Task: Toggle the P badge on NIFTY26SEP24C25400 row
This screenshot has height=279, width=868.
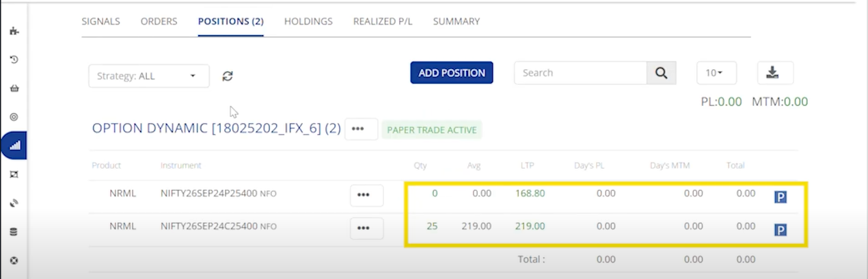Action: click(780, 230)
